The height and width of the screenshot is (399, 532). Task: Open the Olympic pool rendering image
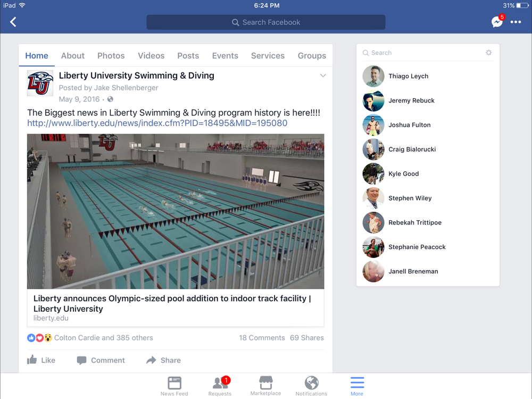point(176,211)
